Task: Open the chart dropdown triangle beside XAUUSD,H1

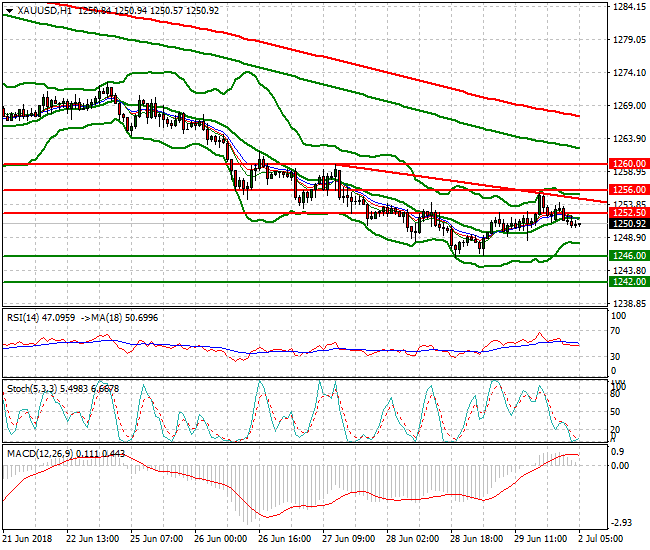Action: (x=10, y=11)
